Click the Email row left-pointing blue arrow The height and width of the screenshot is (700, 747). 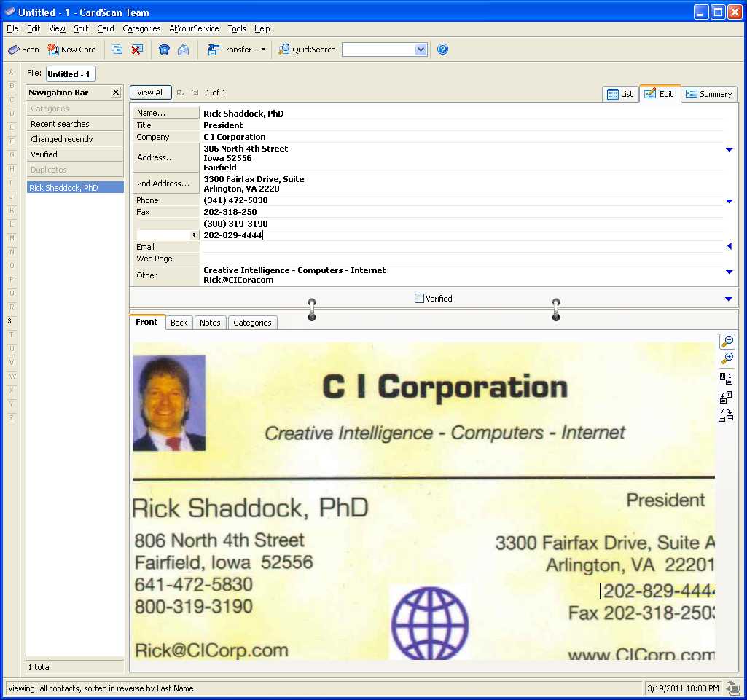click(730, 246)
